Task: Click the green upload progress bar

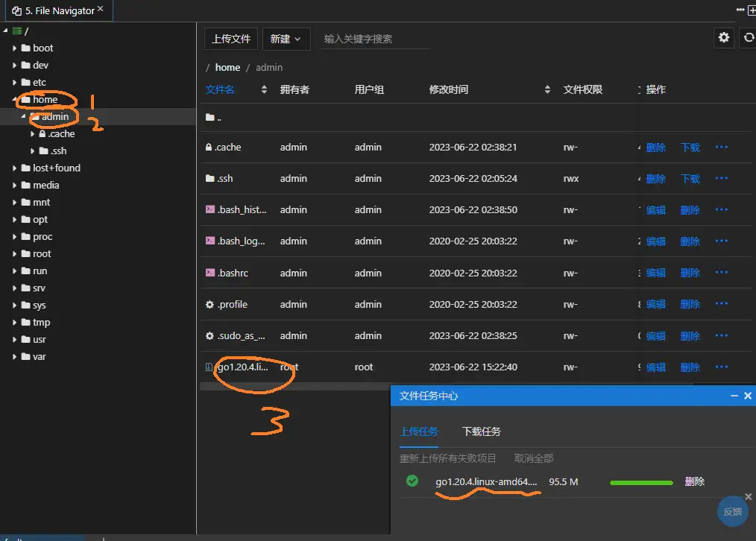Action: [640, 482]
